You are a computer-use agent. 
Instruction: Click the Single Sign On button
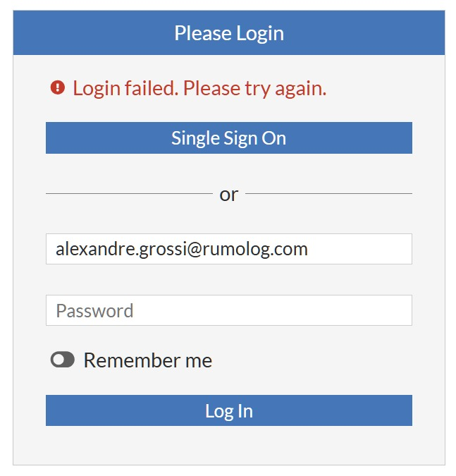coord(229,138)
